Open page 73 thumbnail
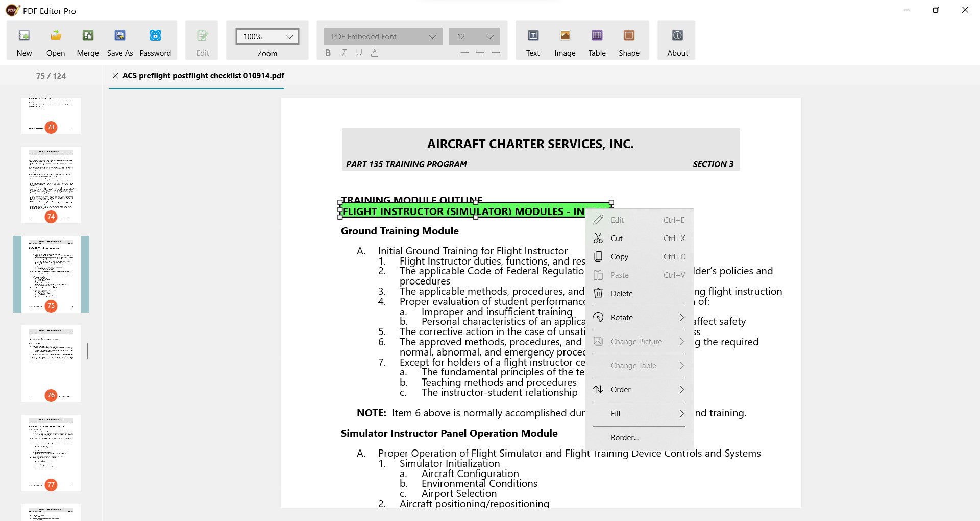This screenshot has width=980, height=521. 51,115
